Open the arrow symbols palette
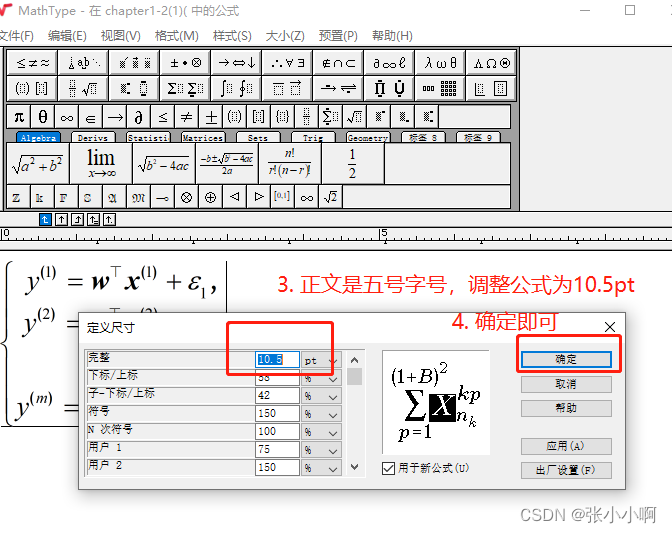This screenshot has width=672, height=533. point(236,63)
